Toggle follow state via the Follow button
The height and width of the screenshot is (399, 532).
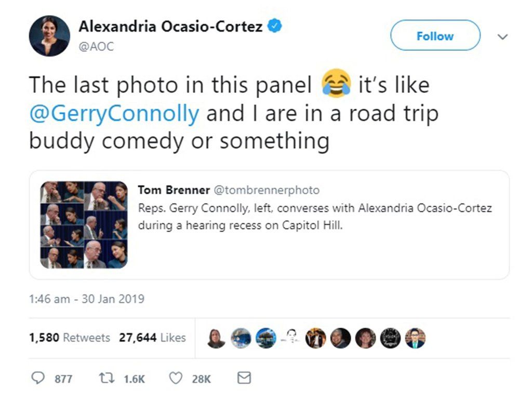point(435,36)
